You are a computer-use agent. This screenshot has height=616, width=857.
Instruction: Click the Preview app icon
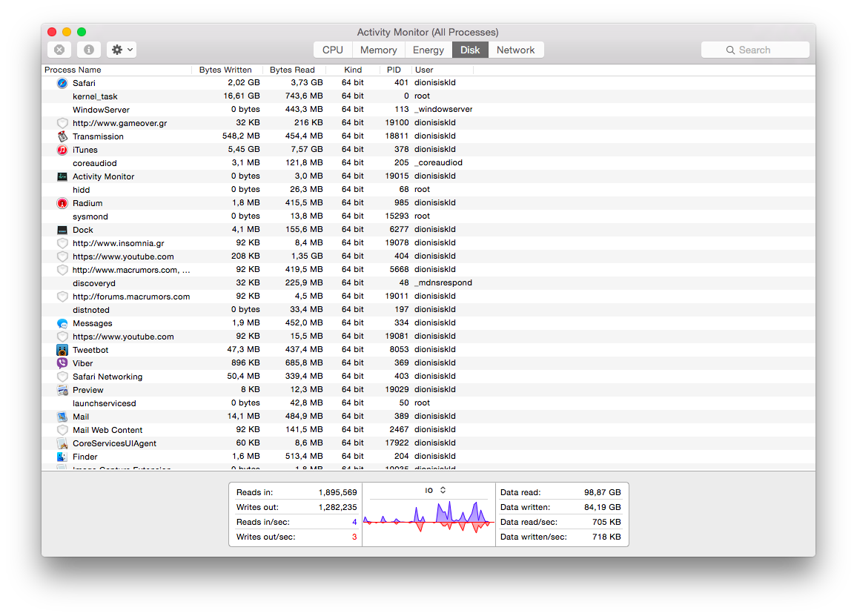[x=62, y=390]
